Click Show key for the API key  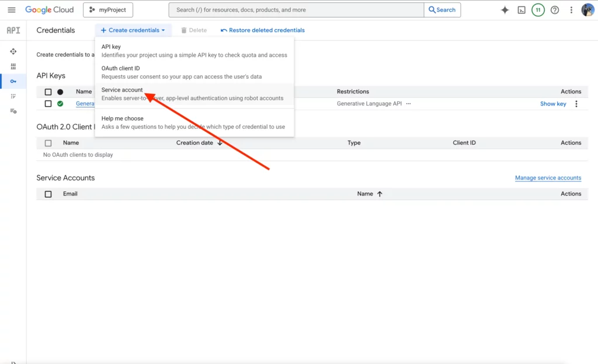tap(553, 104)
